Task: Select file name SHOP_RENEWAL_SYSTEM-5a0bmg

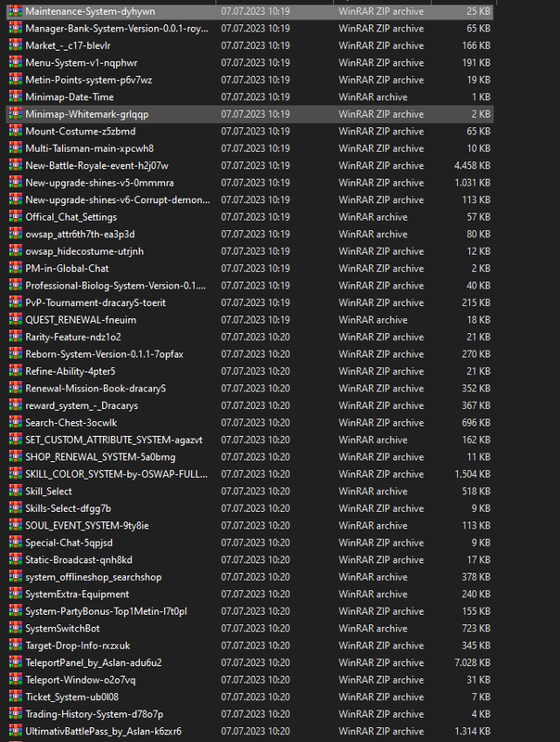Action: tap(100, 457)
